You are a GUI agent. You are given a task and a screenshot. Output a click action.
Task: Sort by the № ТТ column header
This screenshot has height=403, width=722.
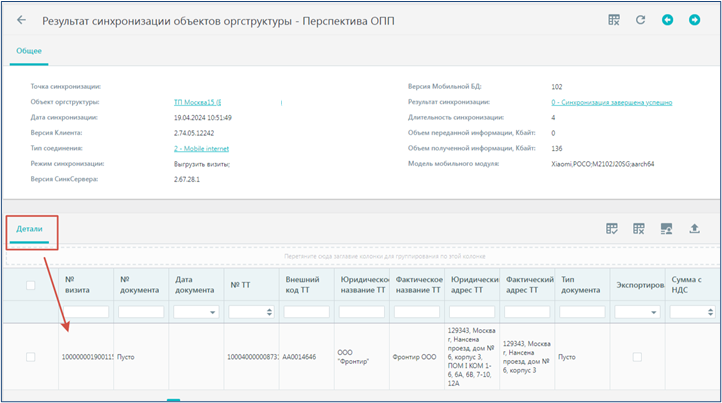(251, 285)
